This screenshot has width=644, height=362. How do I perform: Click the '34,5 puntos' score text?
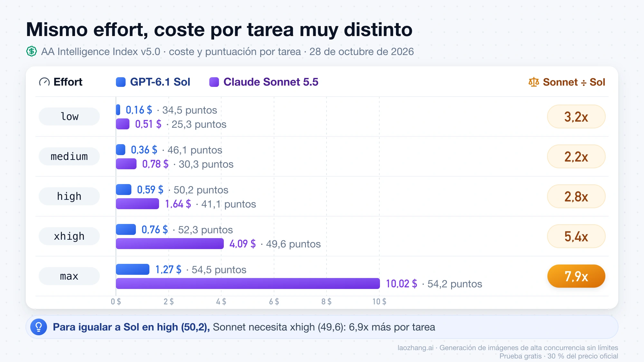click(190, 110)
